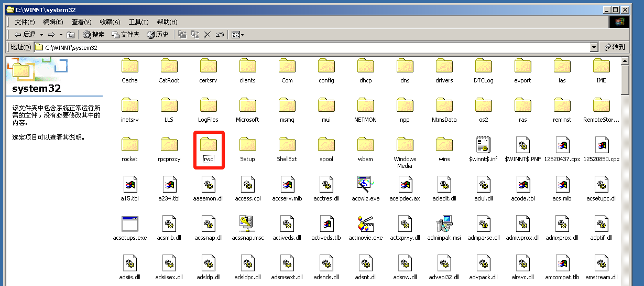Viewport: 644px width, 286px height.
Task: Open the 历史 history pane
Action: [158, 35]
